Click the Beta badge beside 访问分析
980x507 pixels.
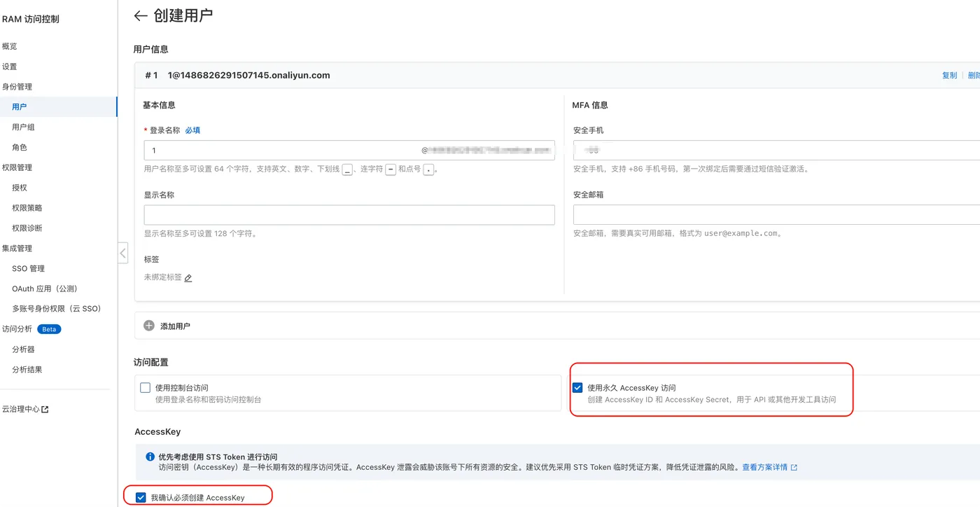tap(49, 329)
